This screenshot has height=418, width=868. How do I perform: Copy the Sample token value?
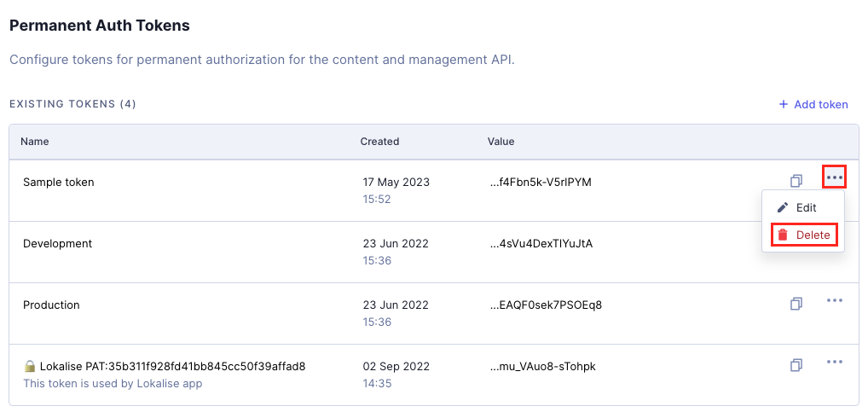tap(796, 181)
